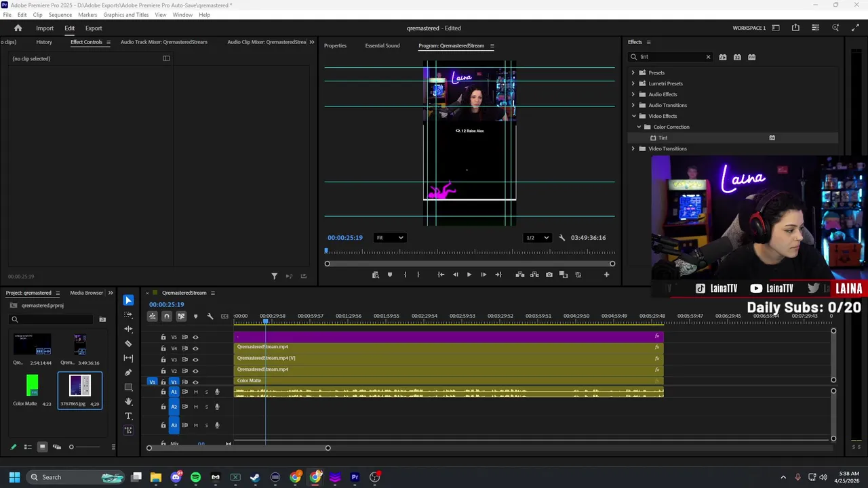
Task: Click the Program monitor wrench settings icon
Action: point(561,238)
